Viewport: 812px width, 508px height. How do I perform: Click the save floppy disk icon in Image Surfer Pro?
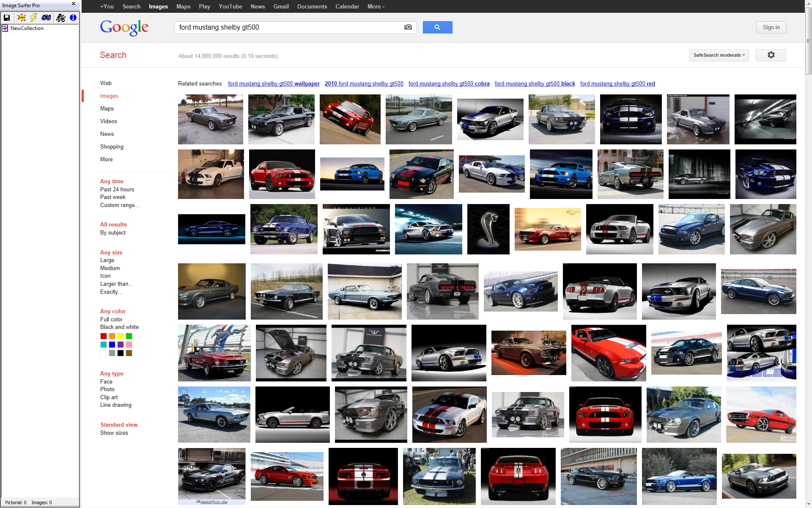coord(7,18)
